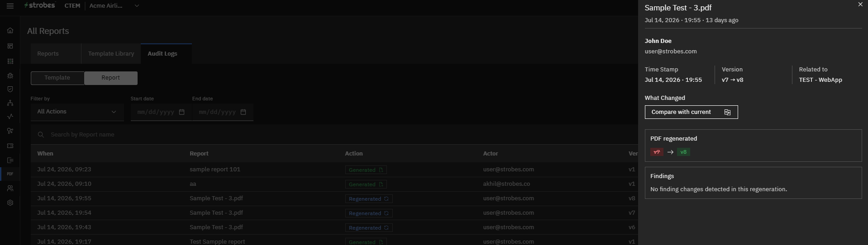This screenshot has height=245, width=868.
Task: Click the Findings section heading
Action: pos(662,176)
